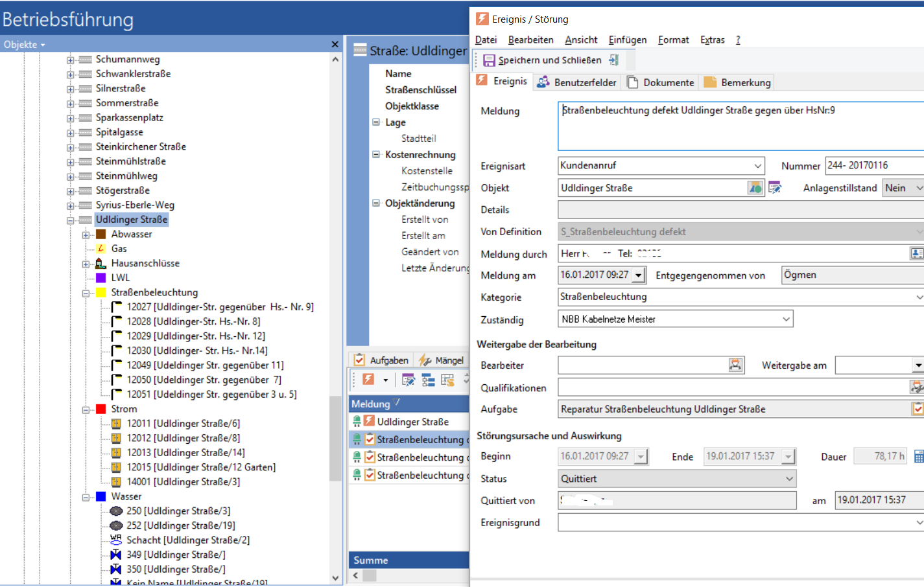The height and width of the screenshot is (587, 924).
Task: Click the task clipboard icon in Aufgabe field
Action: click(917, 409)
